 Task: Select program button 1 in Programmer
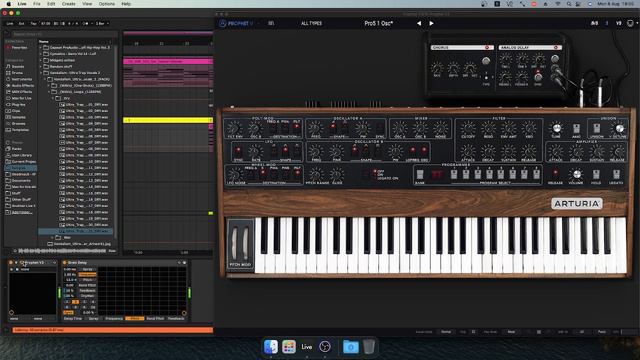pyautogui.click(x=454, y=175)
